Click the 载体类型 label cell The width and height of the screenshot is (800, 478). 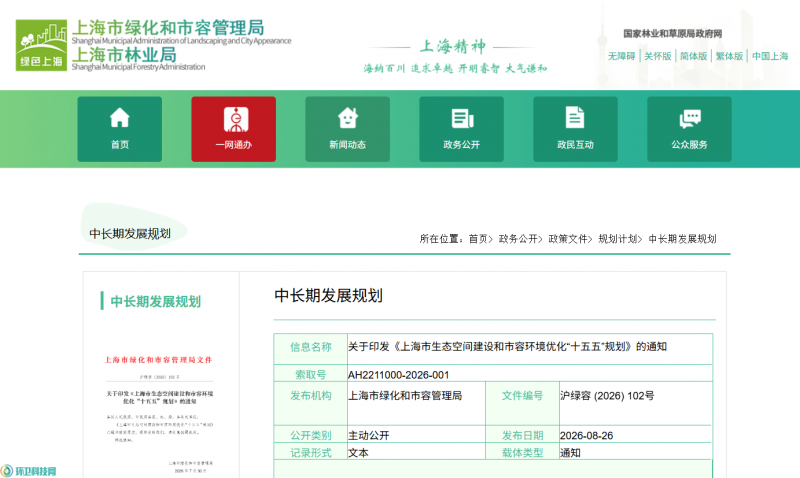pos(522,452)
